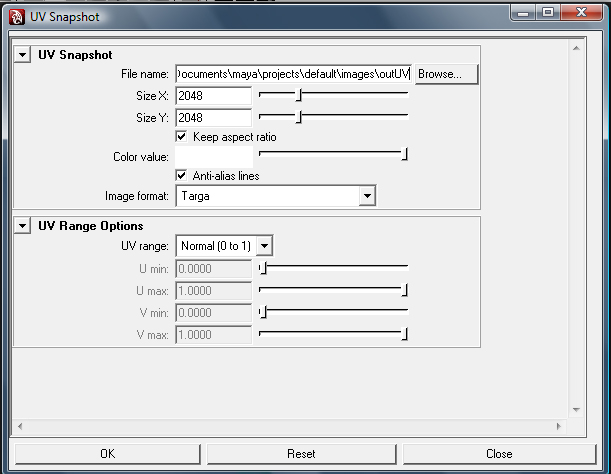Click the Close button at bottom
611x474 pixels.
pos(498,453)
